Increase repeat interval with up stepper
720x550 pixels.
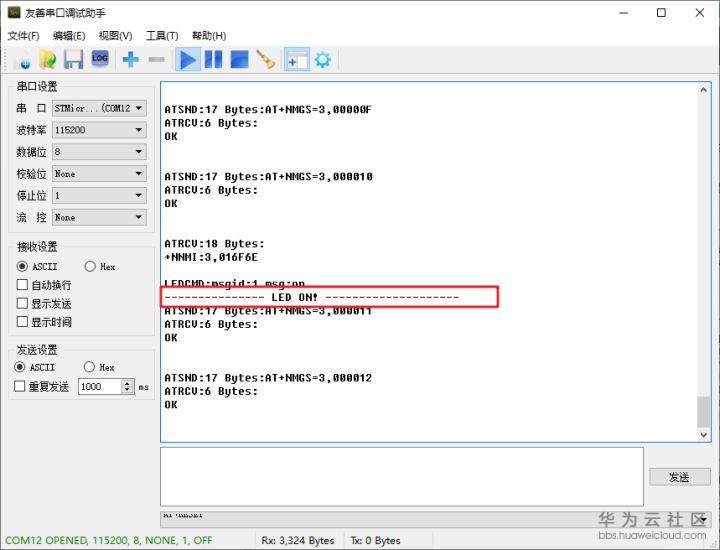(128, 383)
